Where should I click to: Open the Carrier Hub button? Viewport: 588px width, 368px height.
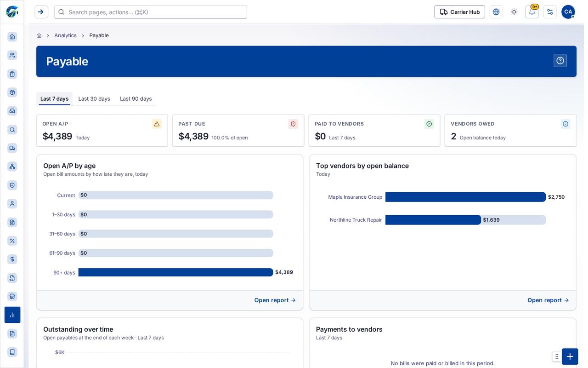click(x=460, y=12)
